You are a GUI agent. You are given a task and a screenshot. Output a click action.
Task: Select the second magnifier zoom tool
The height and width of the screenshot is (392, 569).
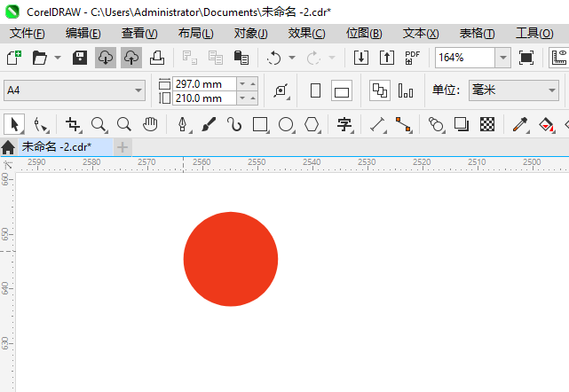pyautogui.click(x=124, y=125)
